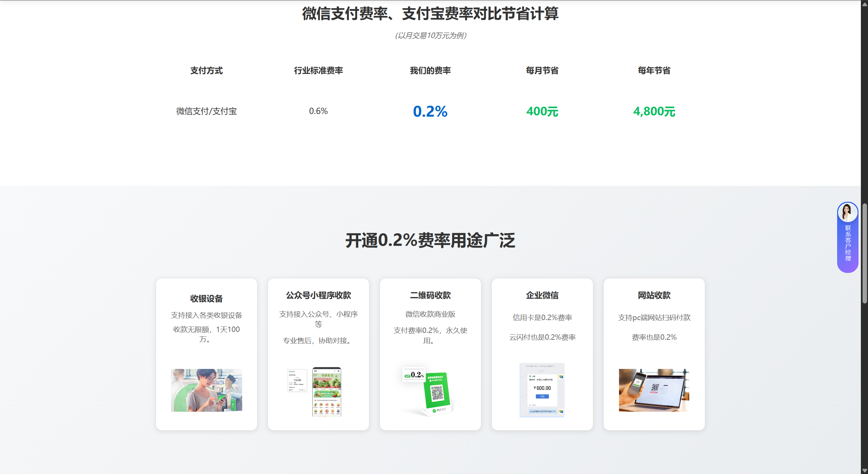Click the page scroll down arrow
Viewport: 868px width, 474px height.
(x=864, y=470)
